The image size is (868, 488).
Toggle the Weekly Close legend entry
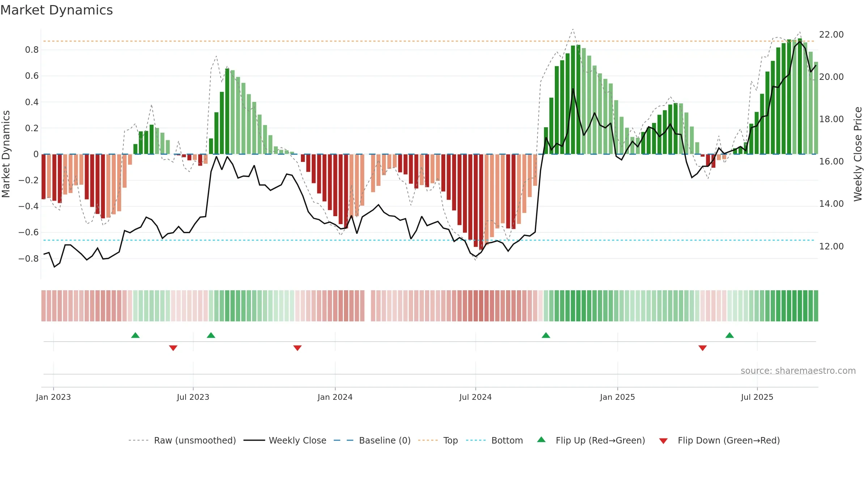pyautogui.click(x=285, y=440)
